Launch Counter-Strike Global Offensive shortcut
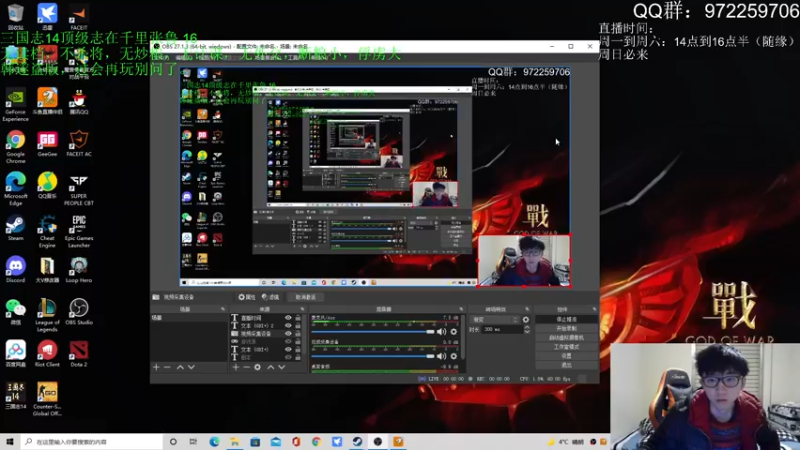Viewport: 800px width, 450px height. [47, 399]
